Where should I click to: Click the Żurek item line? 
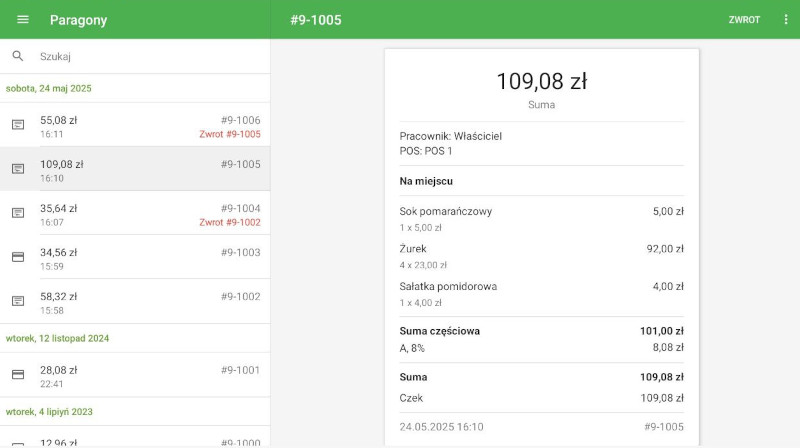[x=541, y=256]
